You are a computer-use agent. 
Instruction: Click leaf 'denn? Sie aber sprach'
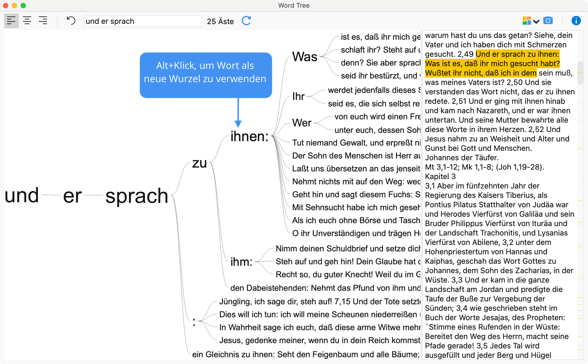(381, 63)
